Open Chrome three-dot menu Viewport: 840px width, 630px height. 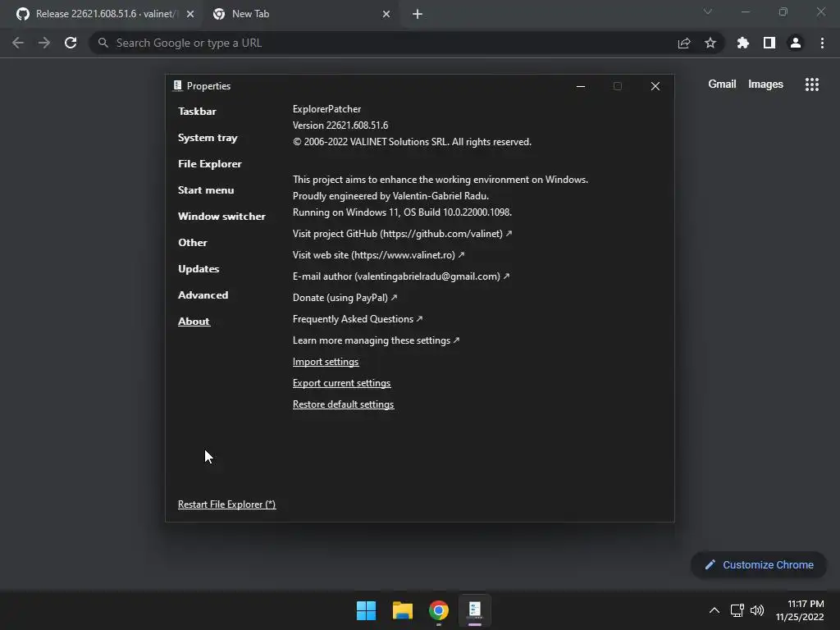click(x=822, y=43)
